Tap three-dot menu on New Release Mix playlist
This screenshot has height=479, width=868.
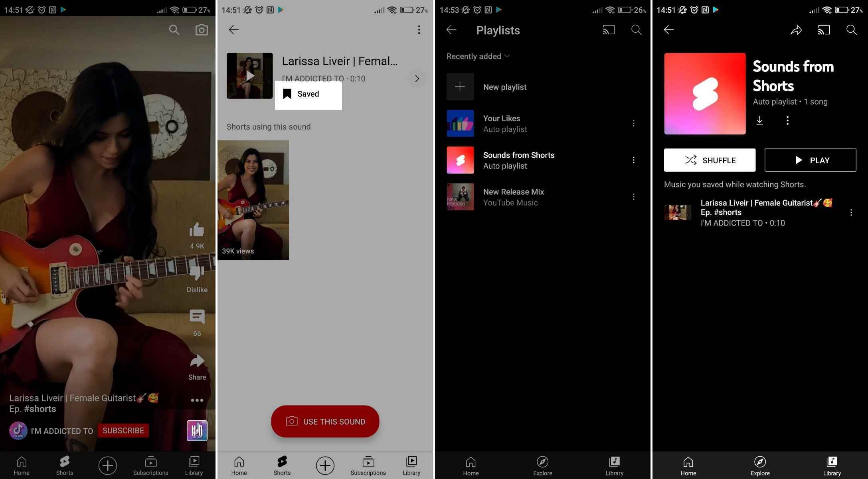(633, 196)
